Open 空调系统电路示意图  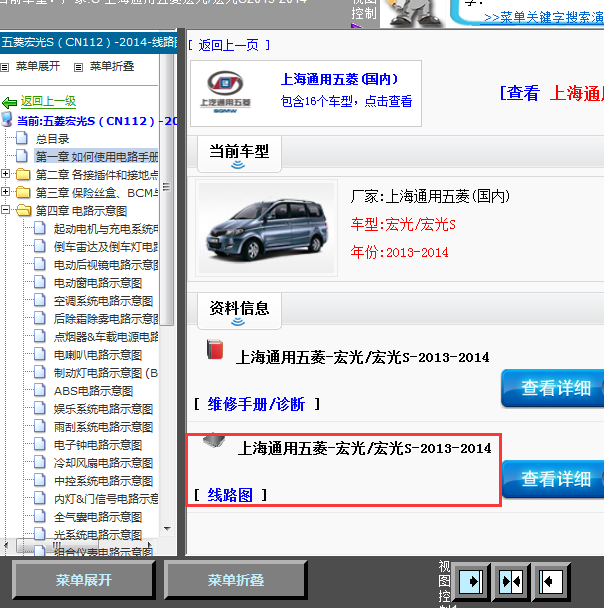click(x=103, y=301)
